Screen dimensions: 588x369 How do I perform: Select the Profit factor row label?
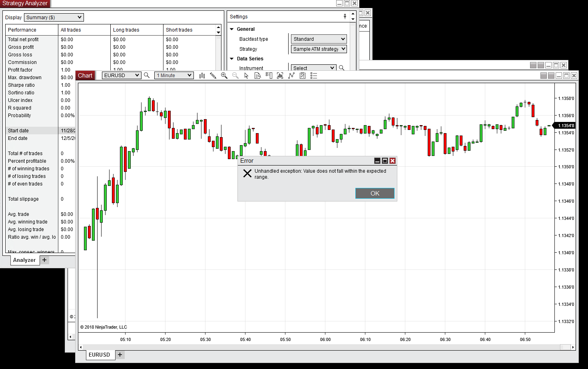[20, 70]
